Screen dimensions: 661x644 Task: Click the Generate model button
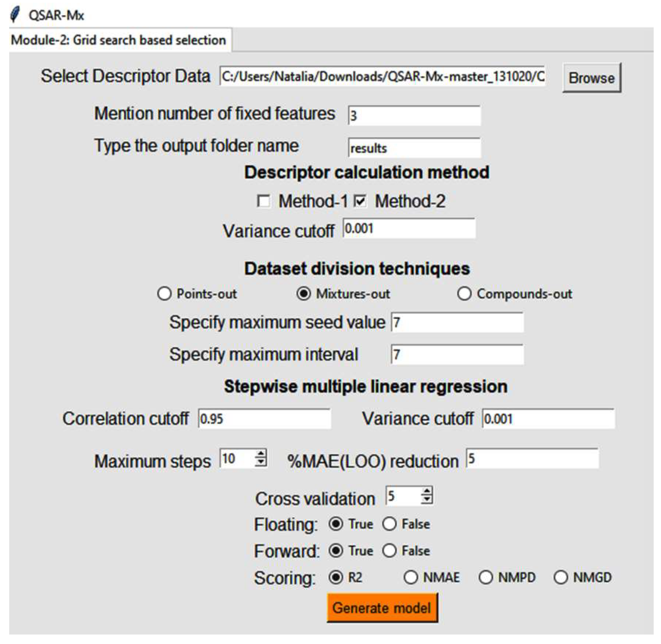coord(382,607)
